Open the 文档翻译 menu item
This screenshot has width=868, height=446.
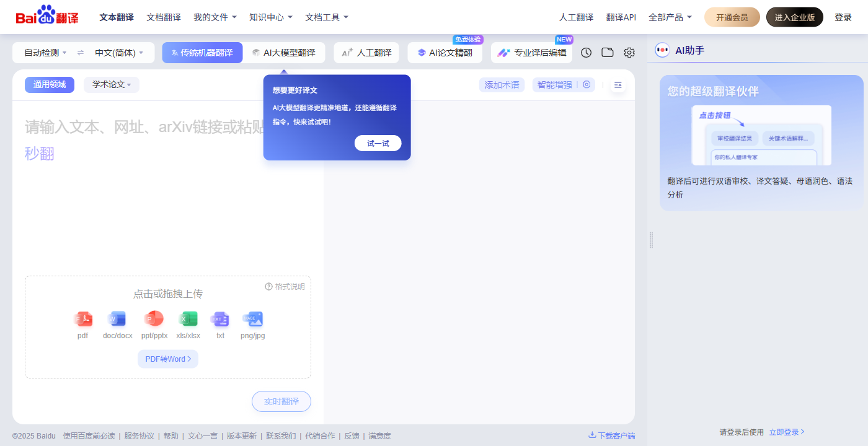tap(164, 17)
